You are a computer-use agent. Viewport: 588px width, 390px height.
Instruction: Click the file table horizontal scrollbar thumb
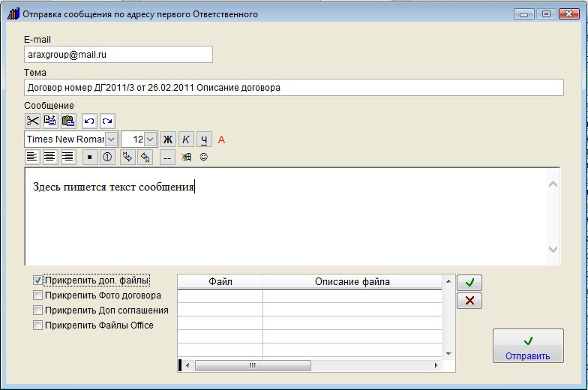(x=253, y=365)
